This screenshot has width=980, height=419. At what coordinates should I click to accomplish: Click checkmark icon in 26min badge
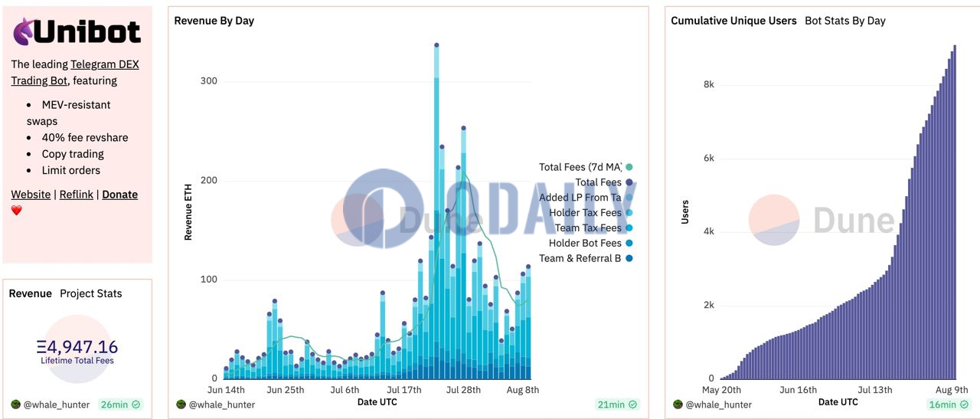[x=136, y=404]
